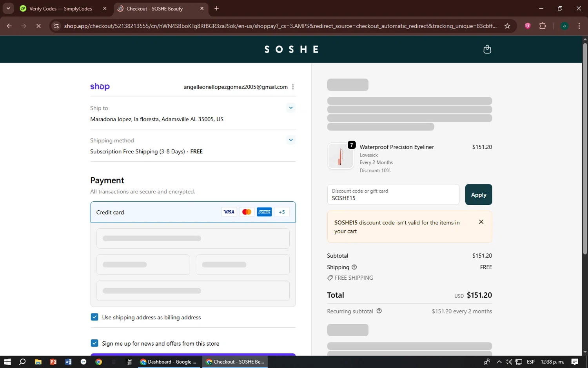Click the FREE SHIPPING tag icon
Image resolution: width=588 pixels, height=368 pixels.
point(330,278)
